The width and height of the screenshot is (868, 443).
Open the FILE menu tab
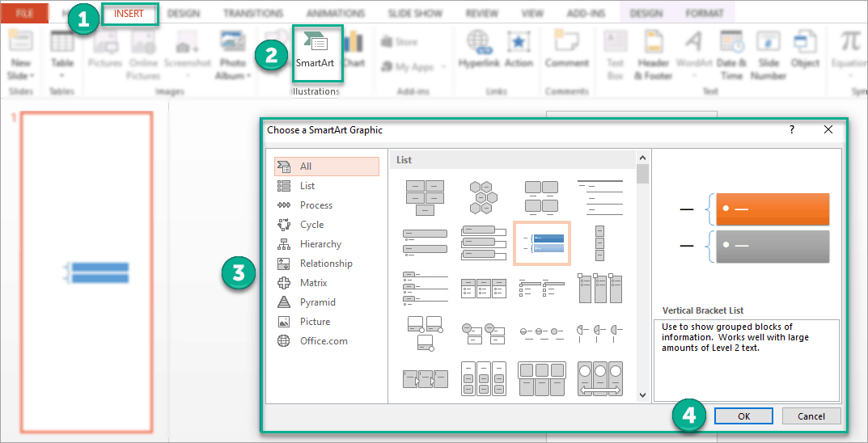click(x=24, y=14)
